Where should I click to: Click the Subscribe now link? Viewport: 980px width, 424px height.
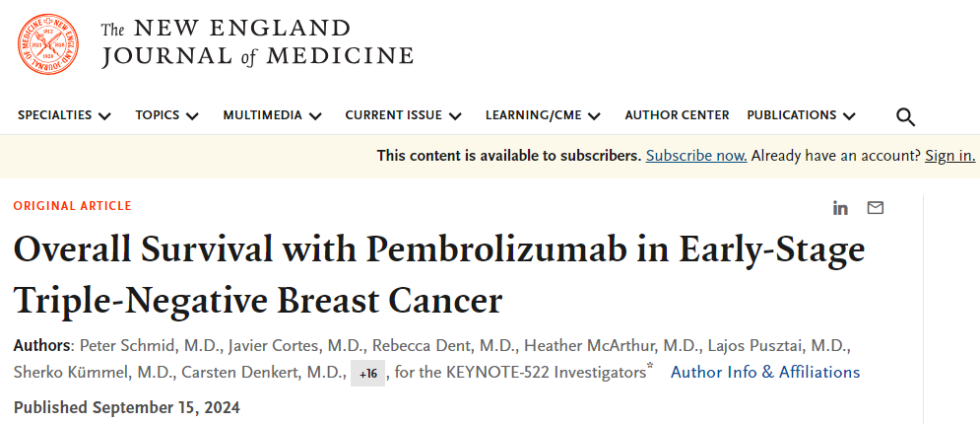(x=696, y=156)
